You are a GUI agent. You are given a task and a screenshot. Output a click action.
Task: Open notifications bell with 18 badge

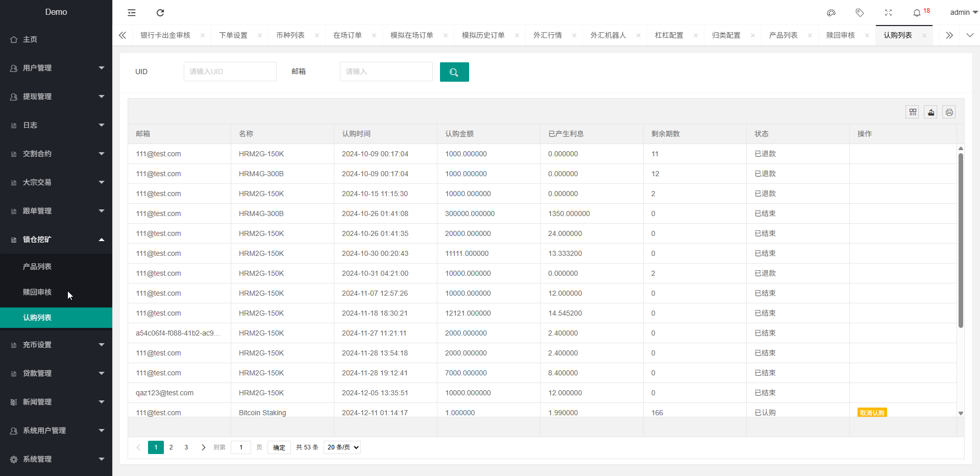point(917,13)
